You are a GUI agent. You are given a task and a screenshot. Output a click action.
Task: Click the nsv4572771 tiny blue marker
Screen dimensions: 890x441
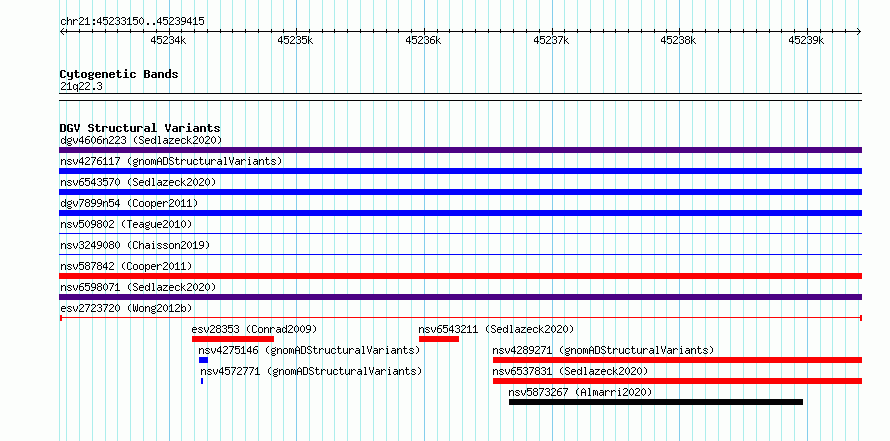click(201, 381)
